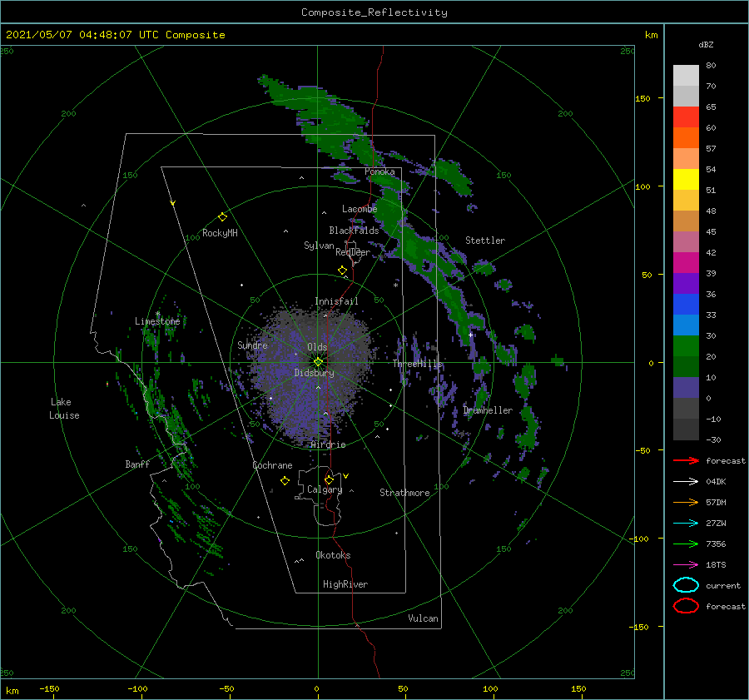Image resolution: width=749 pixels, height=700 pixels.
Task: Click the 04DK legend label
Action: pos(716,481)
